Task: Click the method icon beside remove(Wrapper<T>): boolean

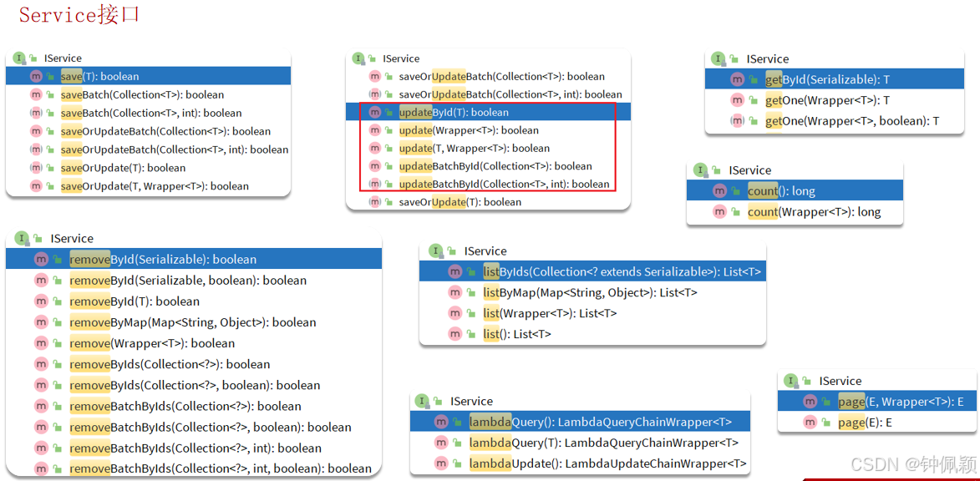Action: click(41, 343)
